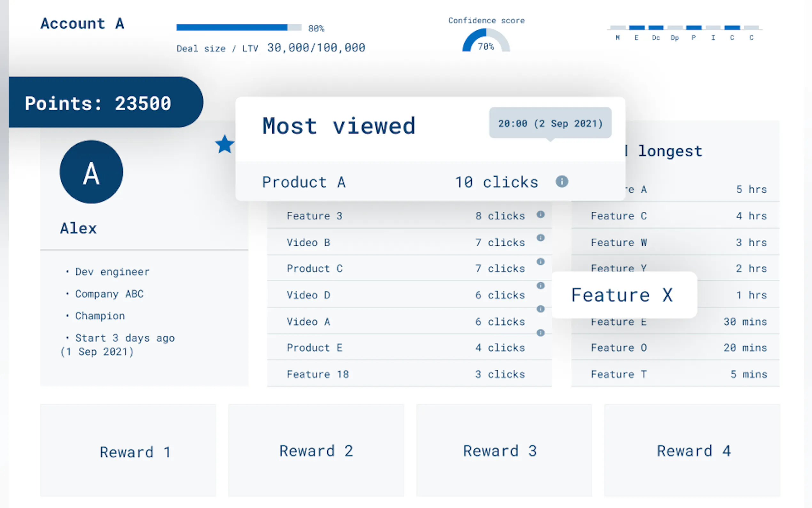Click the 80% deal progress bar
The image size is (812, 508).
pos(239,28)
